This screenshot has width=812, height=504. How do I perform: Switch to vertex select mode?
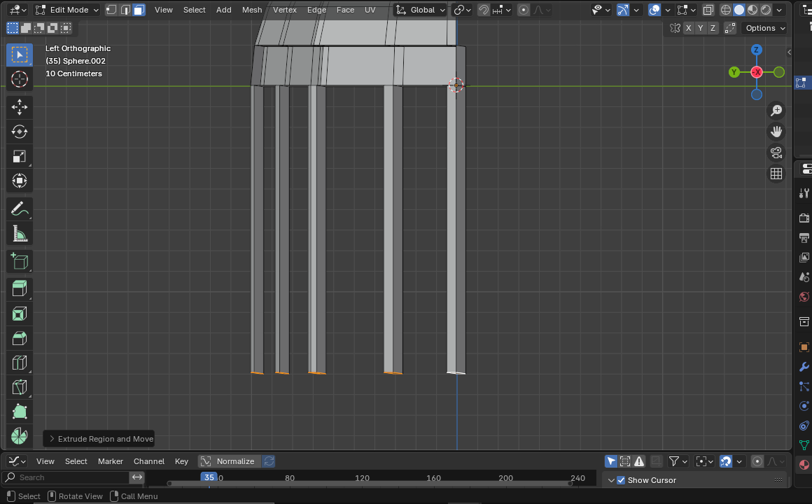tap(111, 10)
